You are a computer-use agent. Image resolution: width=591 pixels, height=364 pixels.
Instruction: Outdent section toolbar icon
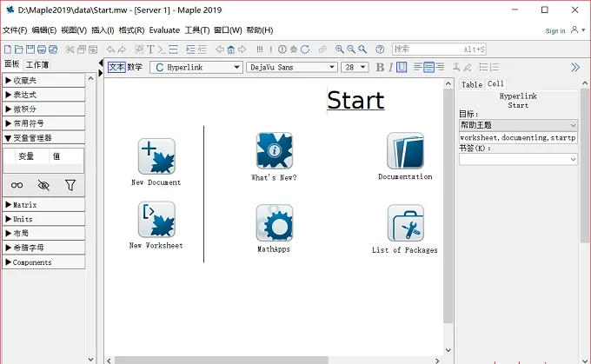[203, 50]
